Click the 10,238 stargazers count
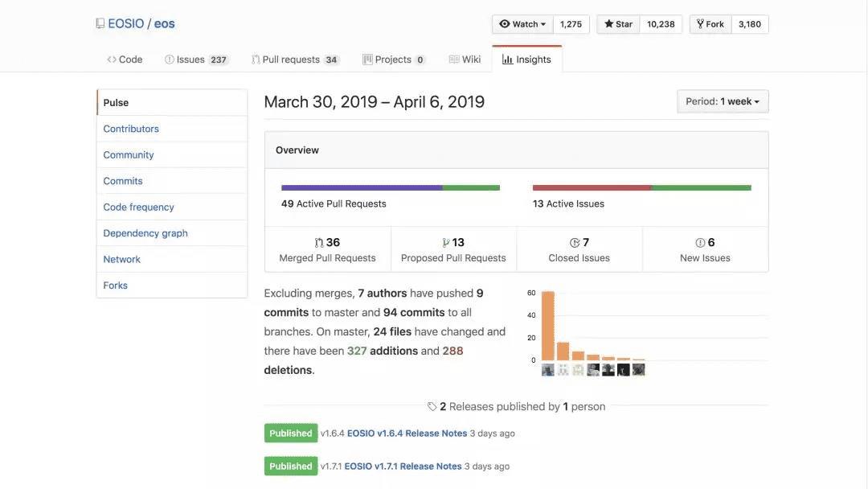The image size is (868, 489). [x=661, y=24]
